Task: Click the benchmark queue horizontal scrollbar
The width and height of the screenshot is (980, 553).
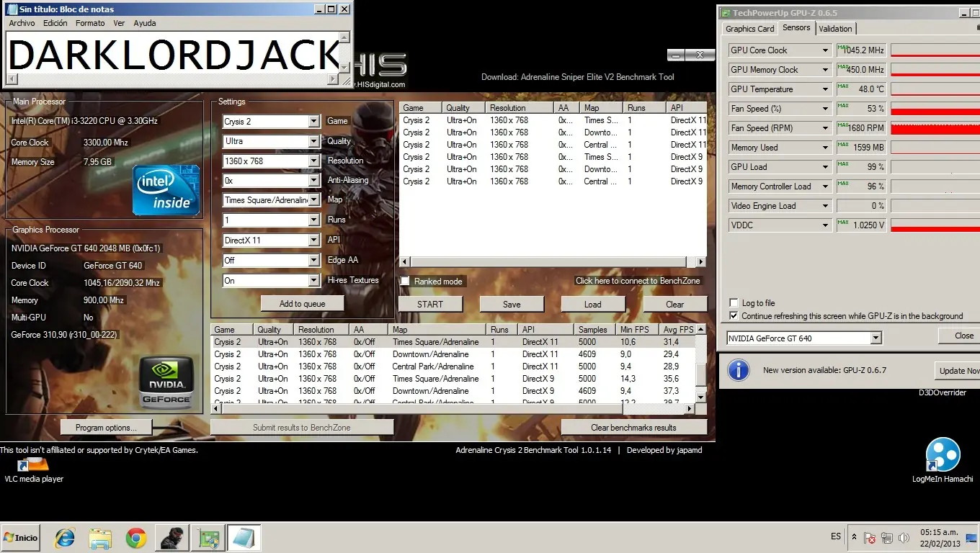Action: (x=553, y=262)
